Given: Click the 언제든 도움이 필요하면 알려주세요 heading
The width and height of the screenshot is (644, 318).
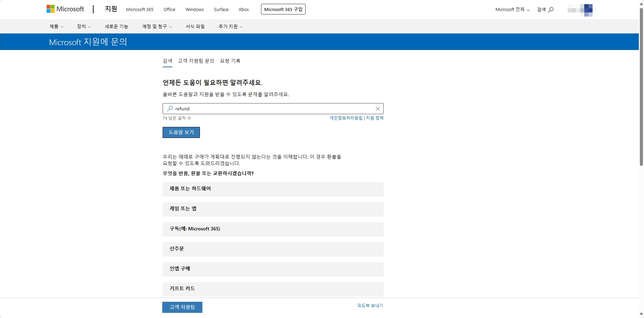Looking at the screenshot, I should click(x=213, y=83).
